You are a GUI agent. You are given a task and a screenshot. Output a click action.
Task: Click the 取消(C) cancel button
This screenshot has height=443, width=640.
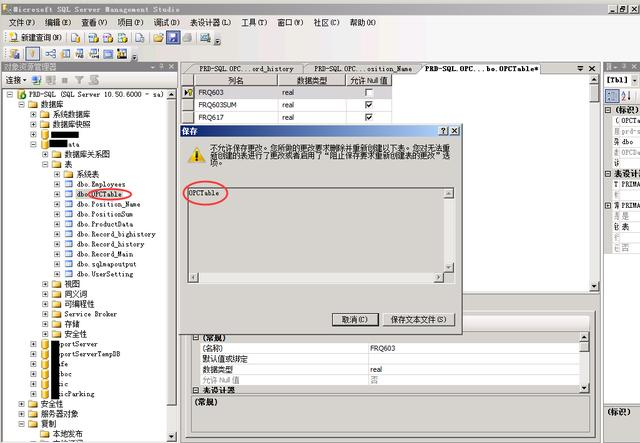355,320
